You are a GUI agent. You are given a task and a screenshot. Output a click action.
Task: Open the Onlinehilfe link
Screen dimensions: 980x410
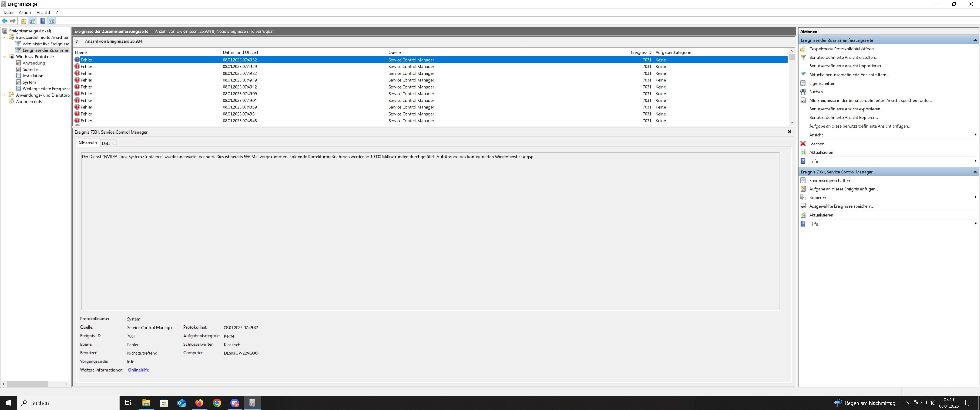click(x=138, y=370)
